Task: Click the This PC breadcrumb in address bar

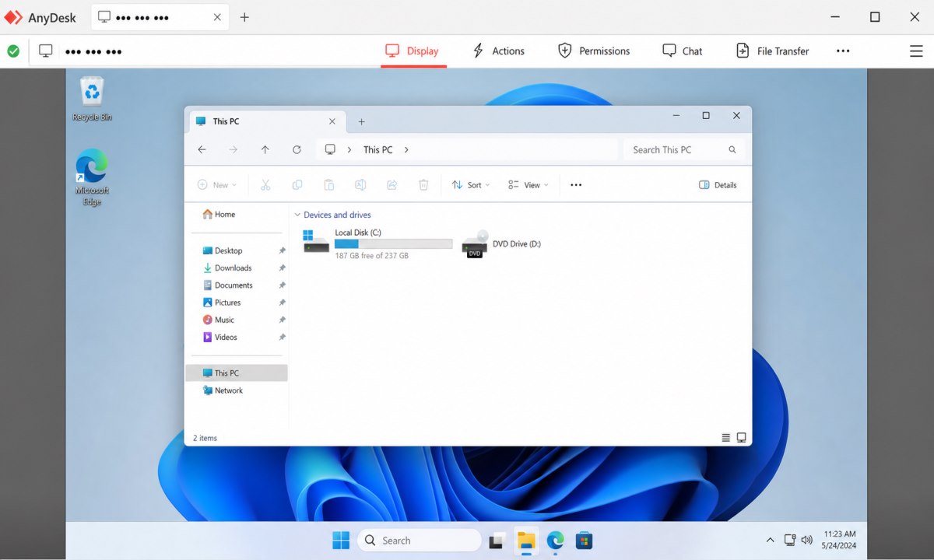Action: point(377,149)
